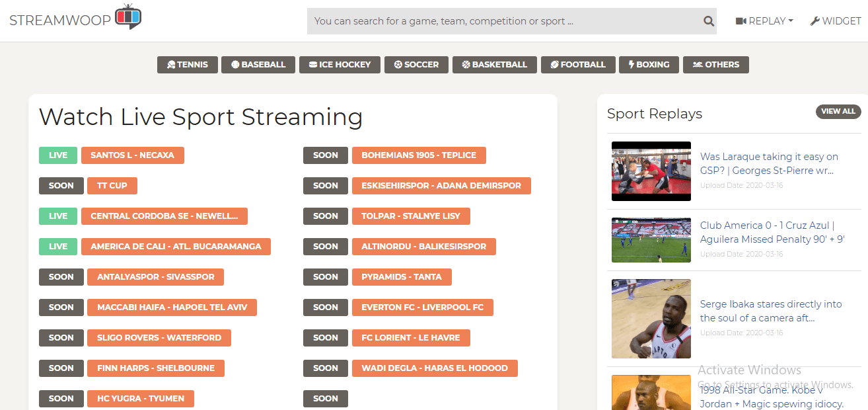Screen dimensions: 868x410
Task: Select the Basketball category
Action: click(495, 65)
